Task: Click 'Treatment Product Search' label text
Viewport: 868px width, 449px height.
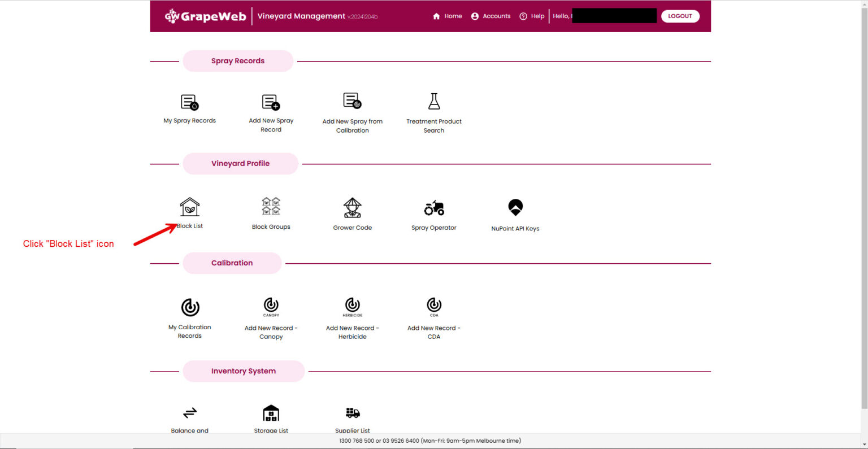Action: [433, 126]
